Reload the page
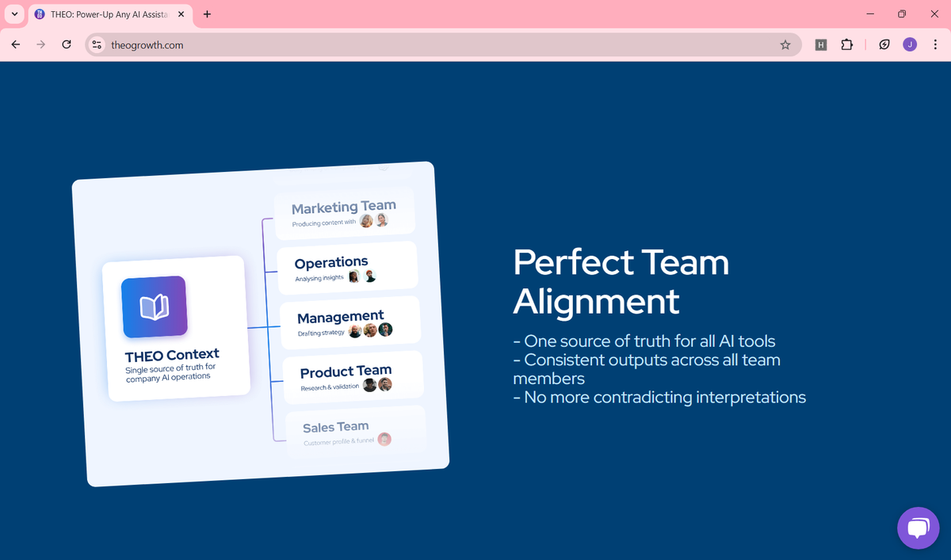This screenshot has width=951, height=560. click(67, 45)
